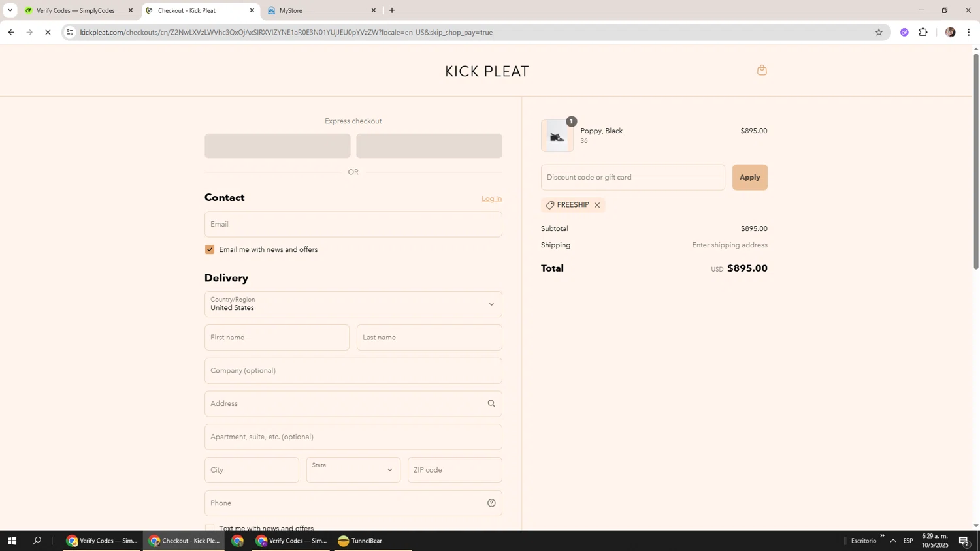Viewport: 980px width, 551px height.
Task: Focus the Last name field
Action: coord(429,338)
